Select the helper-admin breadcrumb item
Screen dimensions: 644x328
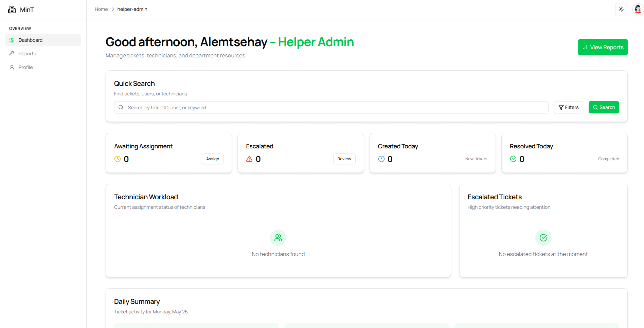coord(132,9)
